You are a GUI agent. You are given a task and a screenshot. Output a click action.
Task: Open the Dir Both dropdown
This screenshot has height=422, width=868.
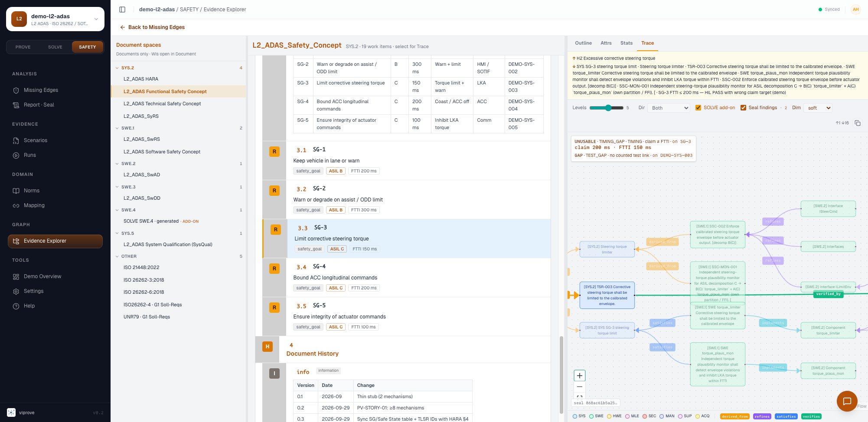pos(668,108)
